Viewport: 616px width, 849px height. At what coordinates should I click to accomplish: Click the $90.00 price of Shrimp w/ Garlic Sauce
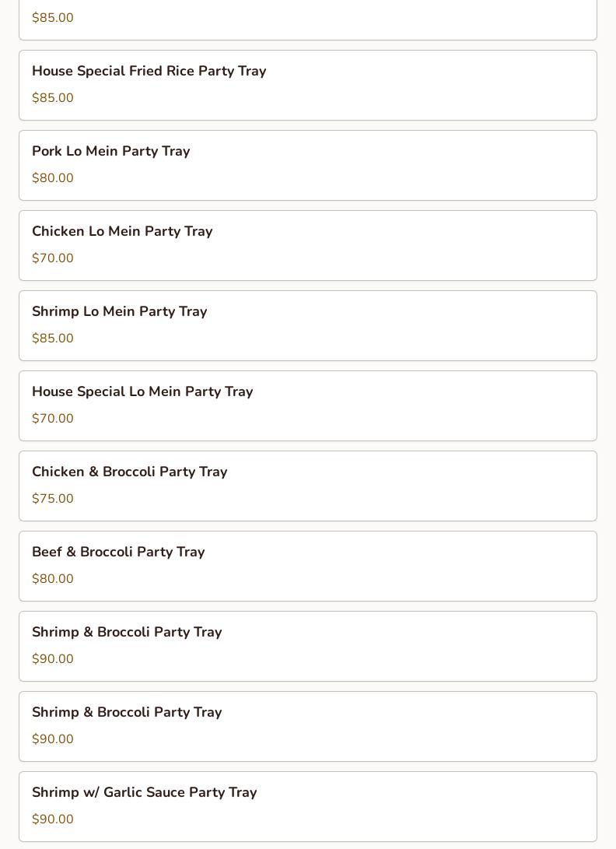[x=53, y=819]
